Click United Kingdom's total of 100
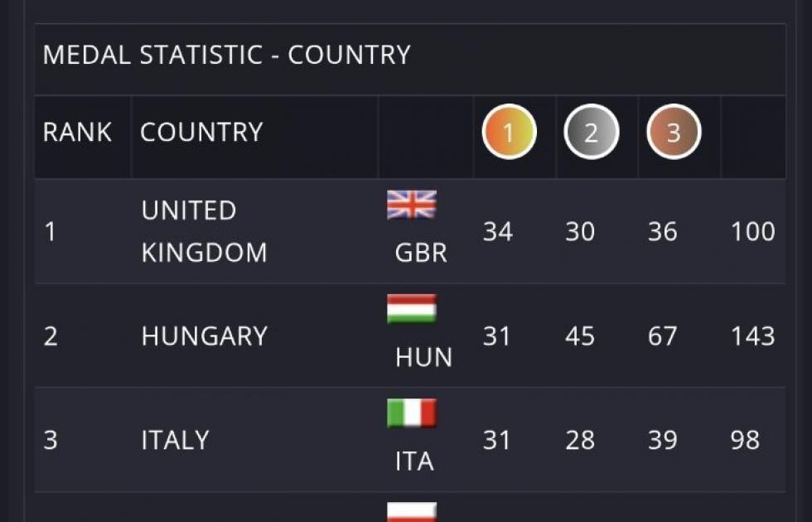The width and height of the screenshot is (812, 522). coord(752,232)
